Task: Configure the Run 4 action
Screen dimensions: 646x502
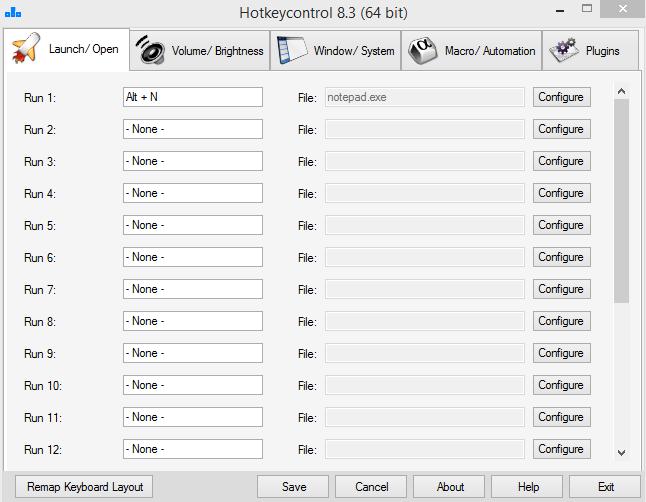Action: coord(562,193)
